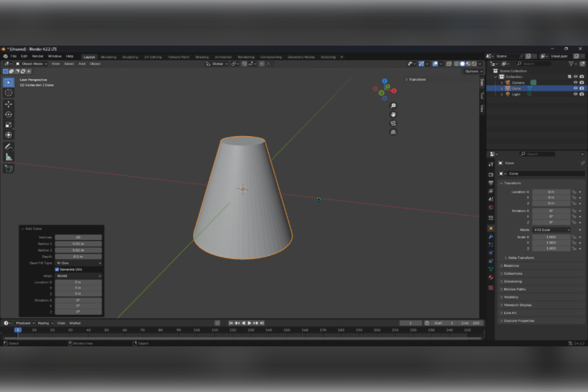Open the rotation Mode XYZ Euler dropdown

click(x=551, y=230)
